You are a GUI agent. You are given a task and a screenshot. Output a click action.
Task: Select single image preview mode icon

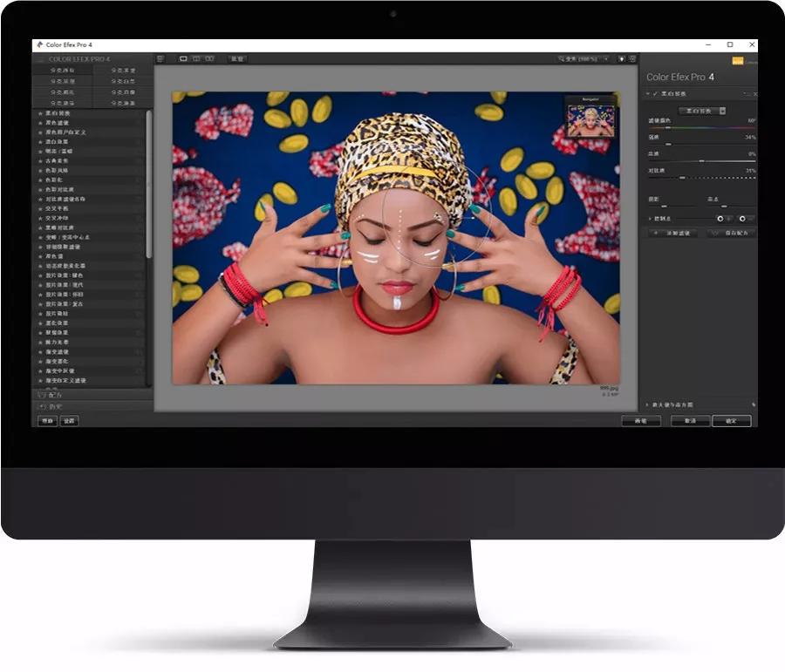pos(183,58)
